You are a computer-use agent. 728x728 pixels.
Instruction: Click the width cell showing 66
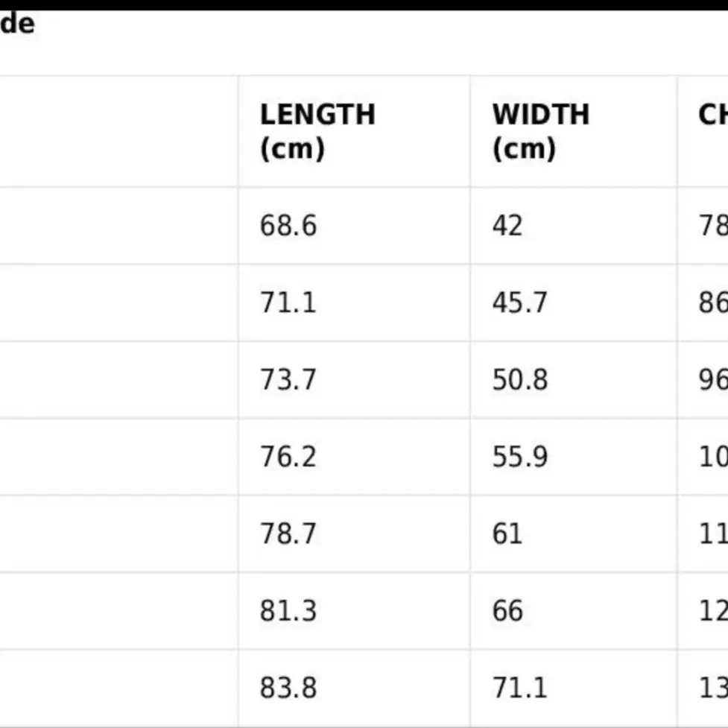[x=507, y=611]
